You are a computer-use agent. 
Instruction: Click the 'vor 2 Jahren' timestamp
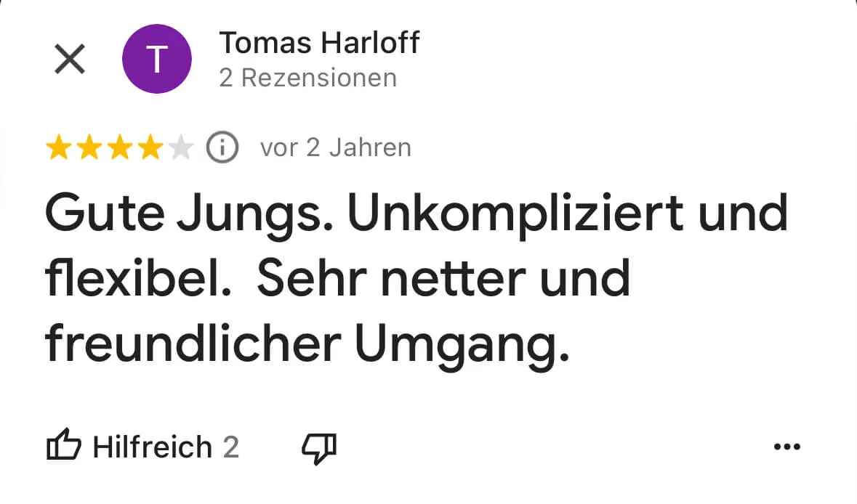click(336, 148)
